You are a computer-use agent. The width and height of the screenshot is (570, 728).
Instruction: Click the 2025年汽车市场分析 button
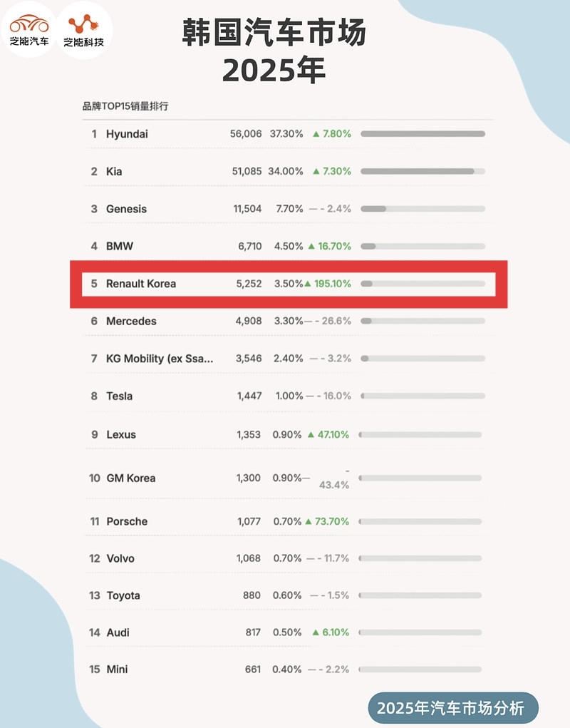pos(453,708)
